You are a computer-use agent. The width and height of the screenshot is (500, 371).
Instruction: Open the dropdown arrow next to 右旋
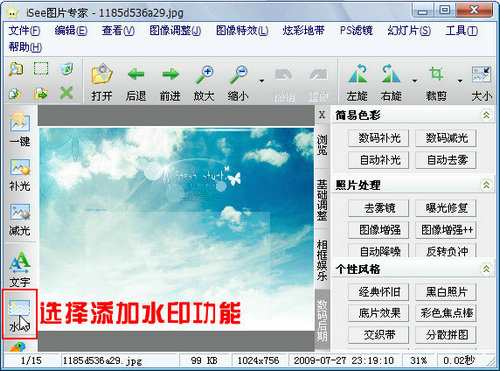coord(414,81)
